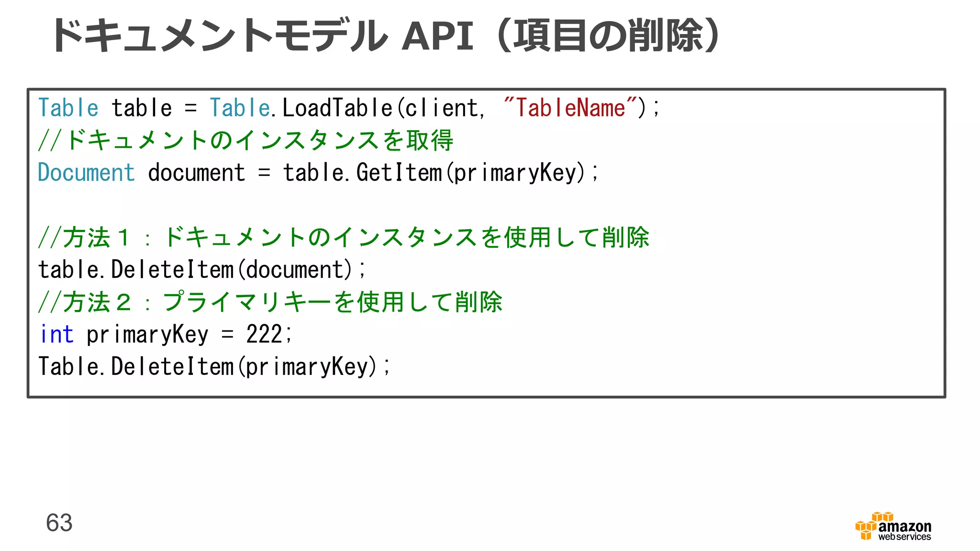Click the line table.DeleteItem(document);
The height and width of the screenshot is (551, 980).
coord(202,270)
